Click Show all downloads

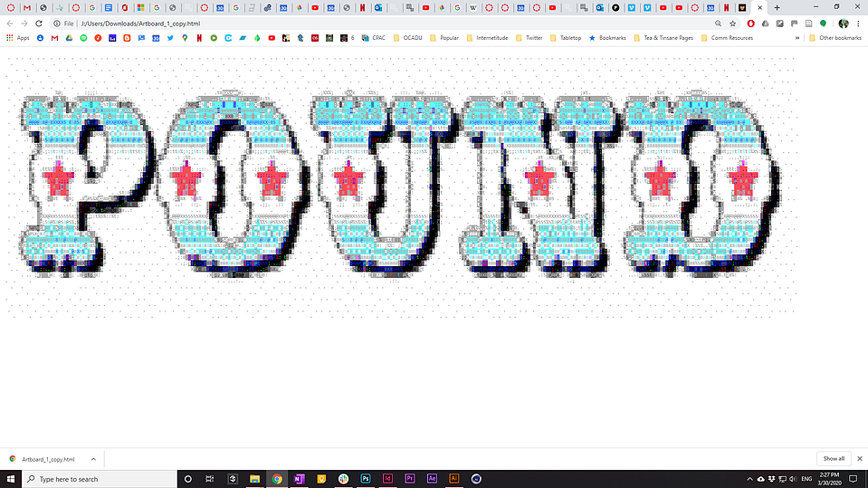(834, 459)
